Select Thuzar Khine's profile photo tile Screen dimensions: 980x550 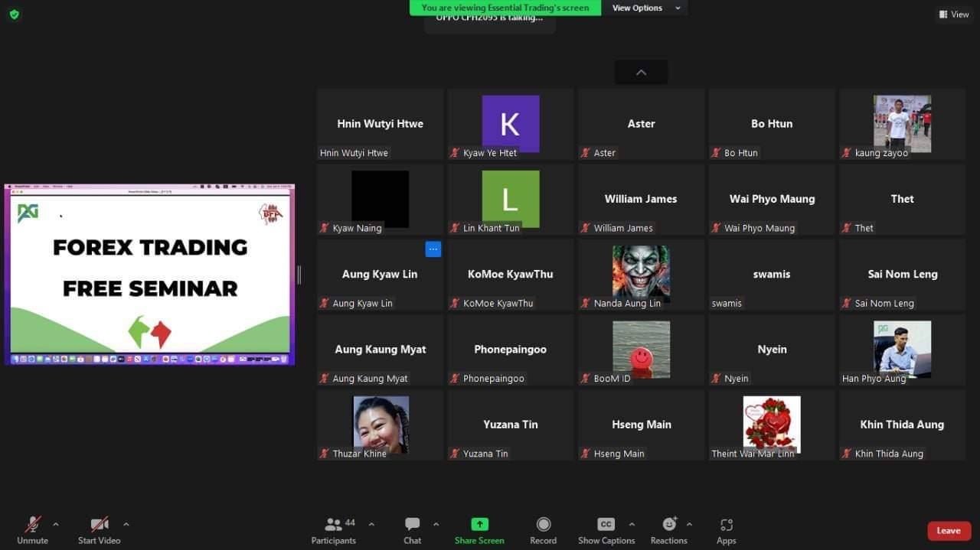click(381, 424)
